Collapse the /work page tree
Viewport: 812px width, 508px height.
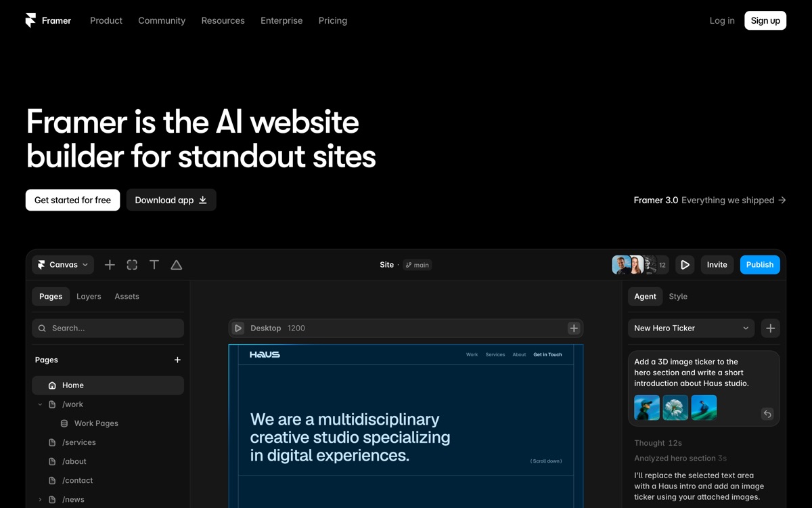point(40,404)
